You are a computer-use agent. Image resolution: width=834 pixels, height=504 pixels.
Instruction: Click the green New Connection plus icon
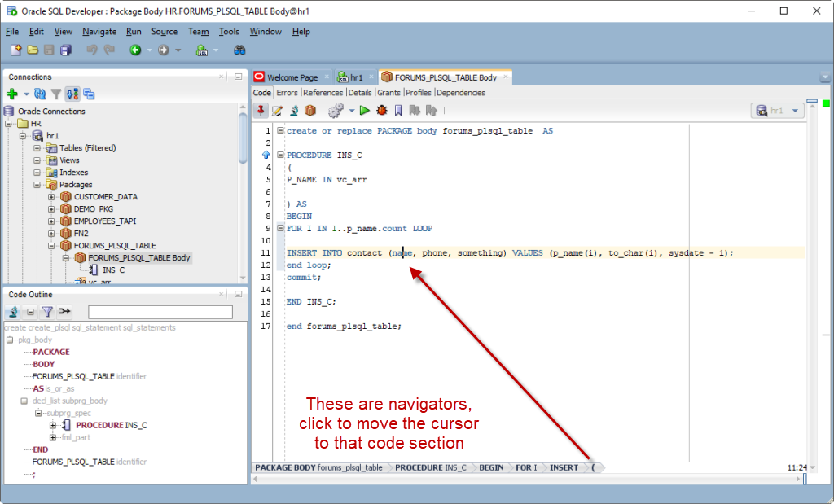coord(11,94)
